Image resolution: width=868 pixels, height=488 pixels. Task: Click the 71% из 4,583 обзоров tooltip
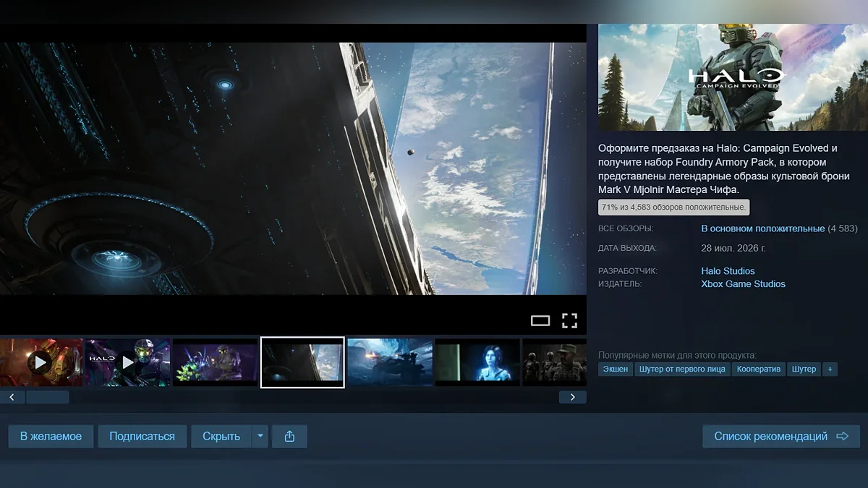[x=673, y=207]
